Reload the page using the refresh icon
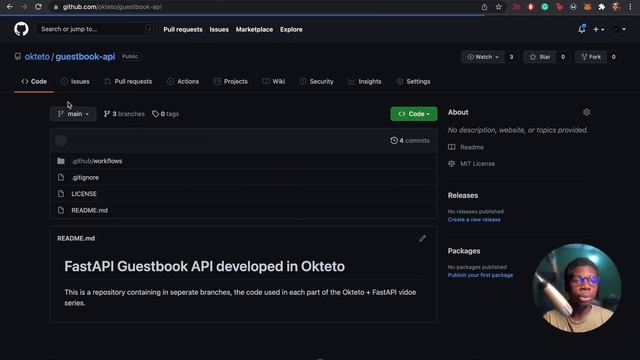640x360 pixels. point(38,7)
